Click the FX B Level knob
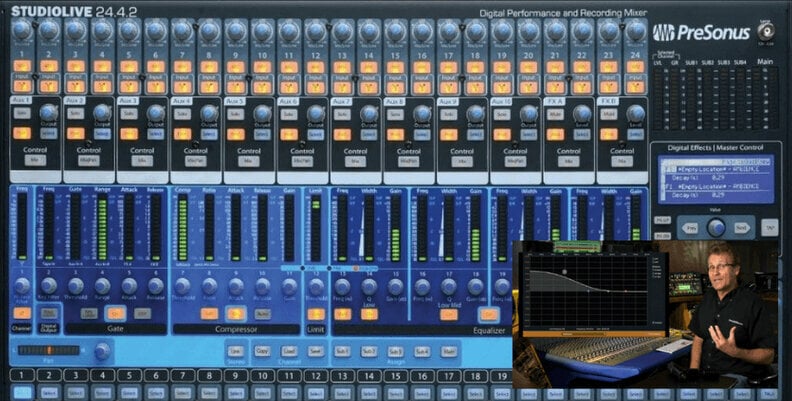792x401 pixels. (x=635, y=112)
